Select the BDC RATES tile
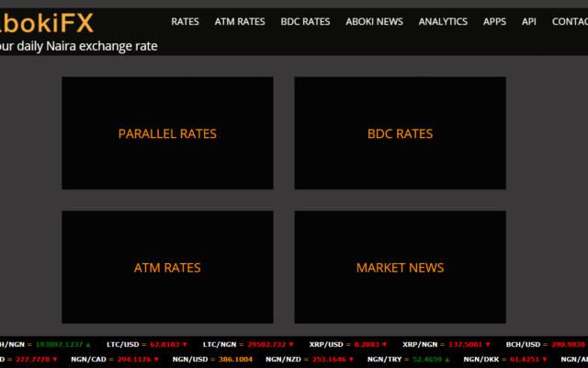 coord(400,133)
